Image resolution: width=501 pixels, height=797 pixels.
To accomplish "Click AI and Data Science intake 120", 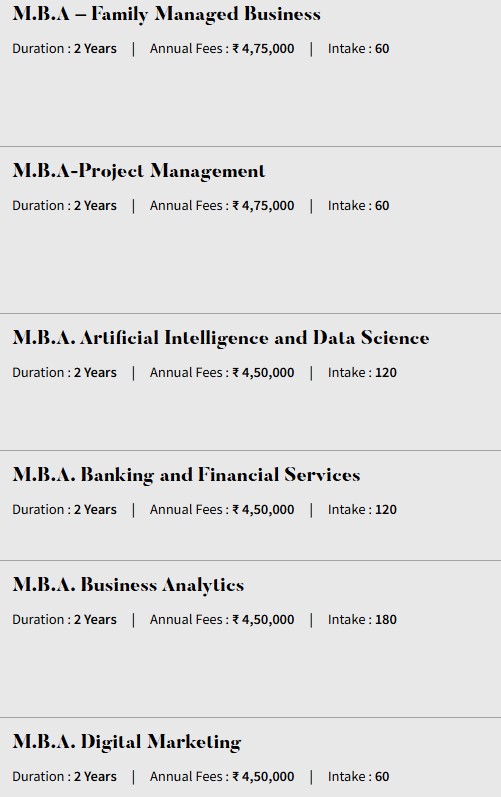I will coord(386,373).
